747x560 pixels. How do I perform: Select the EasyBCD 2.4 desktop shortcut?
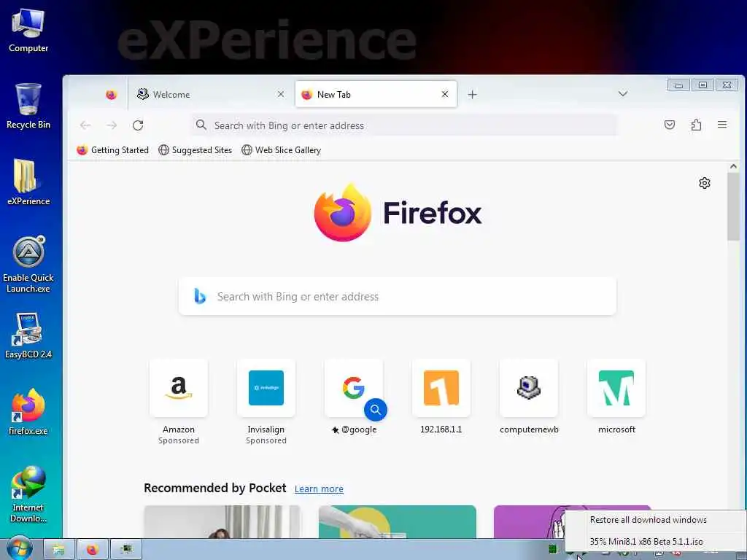(28, 335)
